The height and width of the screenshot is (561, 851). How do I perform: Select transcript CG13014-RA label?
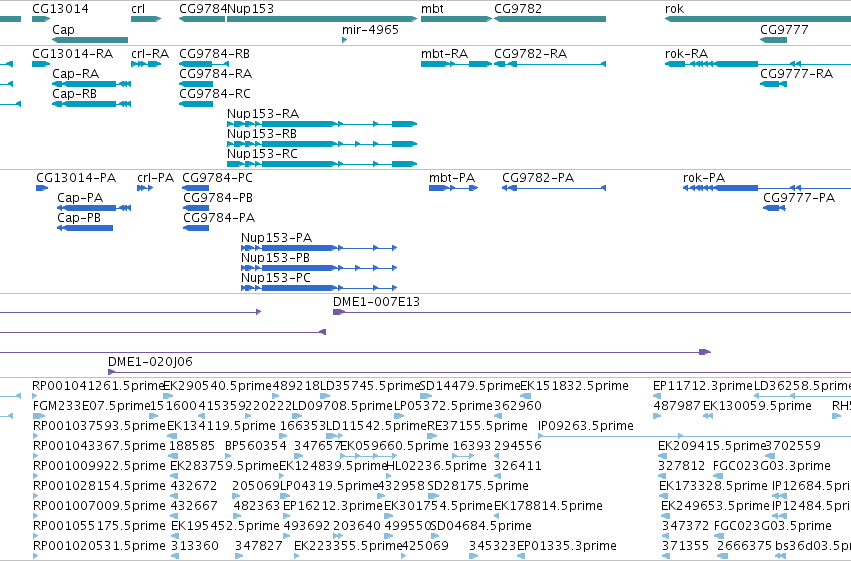73,54
